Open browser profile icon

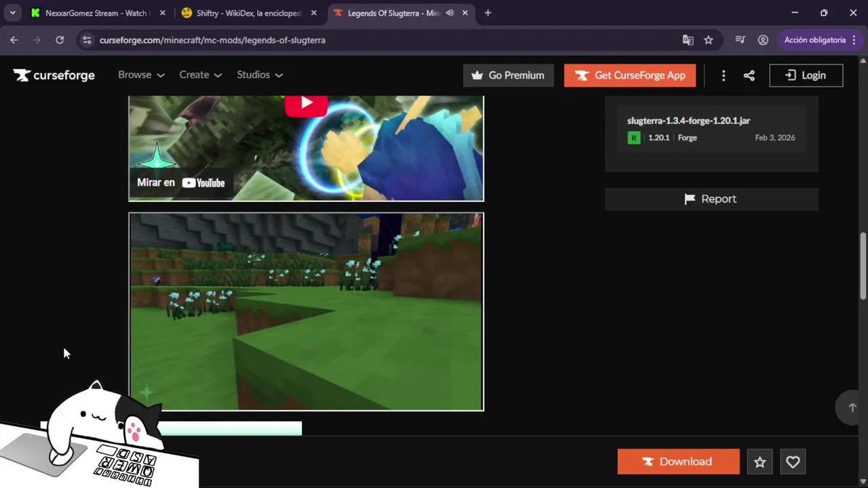763,40
